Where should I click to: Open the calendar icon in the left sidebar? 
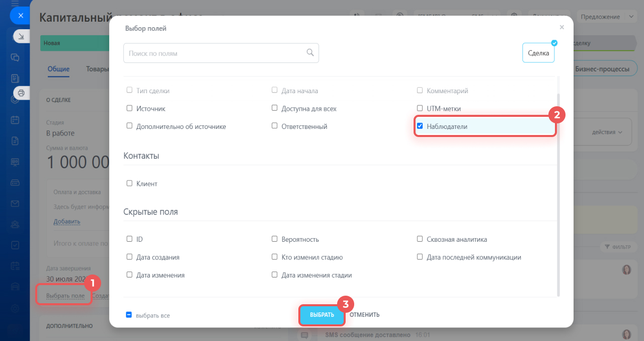pyautogui.click(x=15, y=120)
